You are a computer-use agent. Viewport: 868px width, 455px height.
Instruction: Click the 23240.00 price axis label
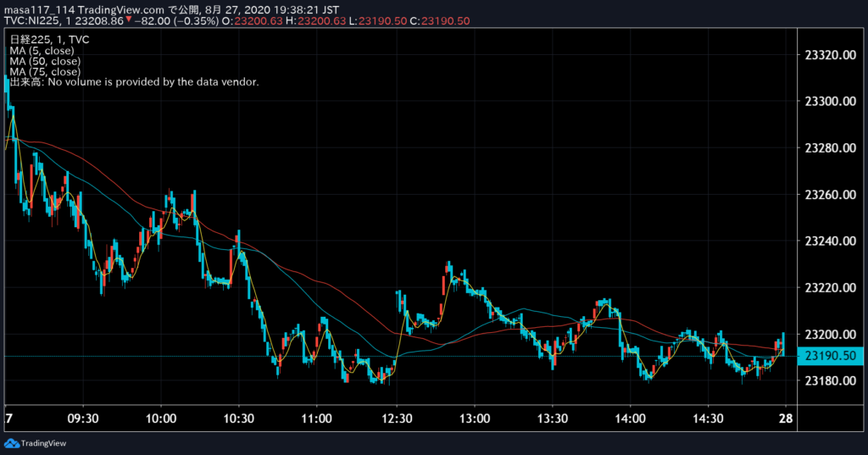pyautogui.click(x=831, y=241)
